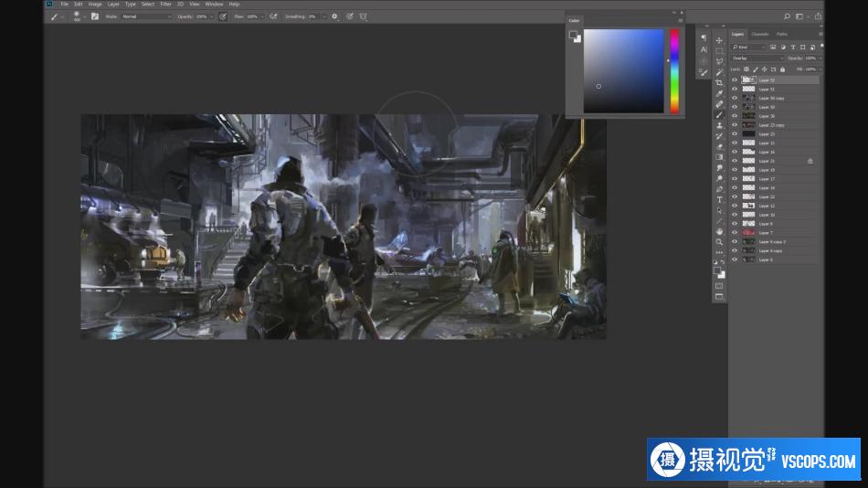Select the Crop tool

(x=719, y=82)
